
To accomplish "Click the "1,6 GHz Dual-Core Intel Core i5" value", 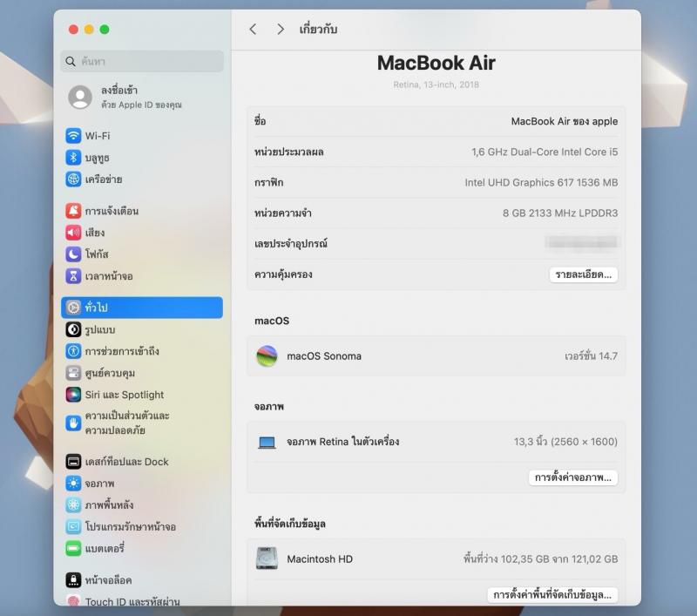I will [545, 152].
